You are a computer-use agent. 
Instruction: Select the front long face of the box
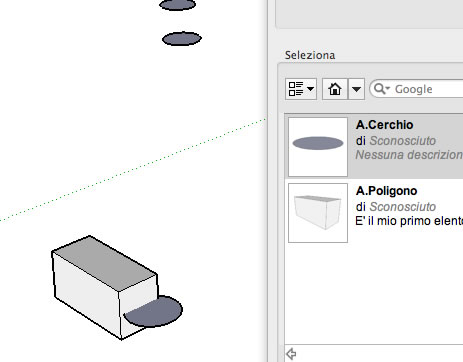tap(87, 294)
